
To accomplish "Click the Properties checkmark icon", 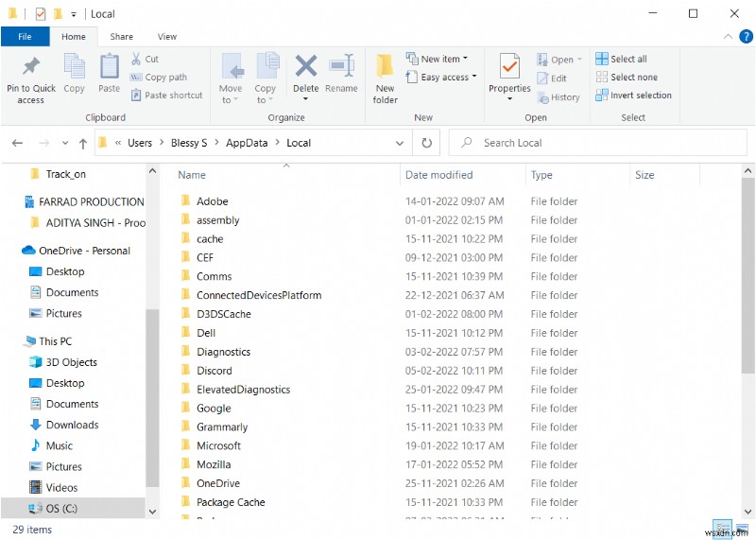I will (x=509, y=66).
